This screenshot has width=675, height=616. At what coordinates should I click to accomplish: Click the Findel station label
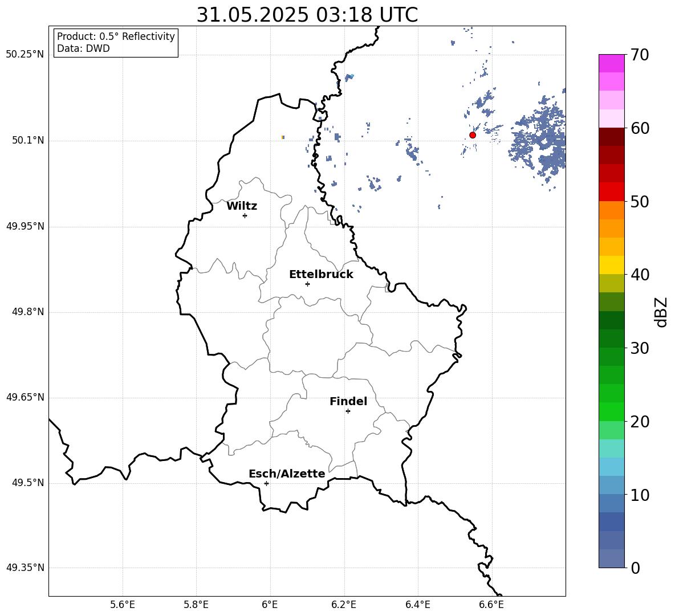[x=348, y=401]
